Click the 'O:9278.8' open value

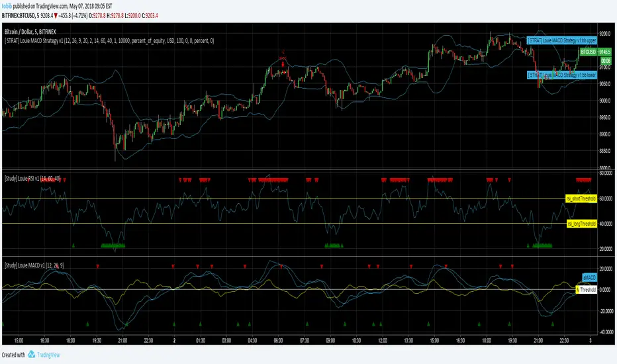pyautogui.click(x=97, y=16)
